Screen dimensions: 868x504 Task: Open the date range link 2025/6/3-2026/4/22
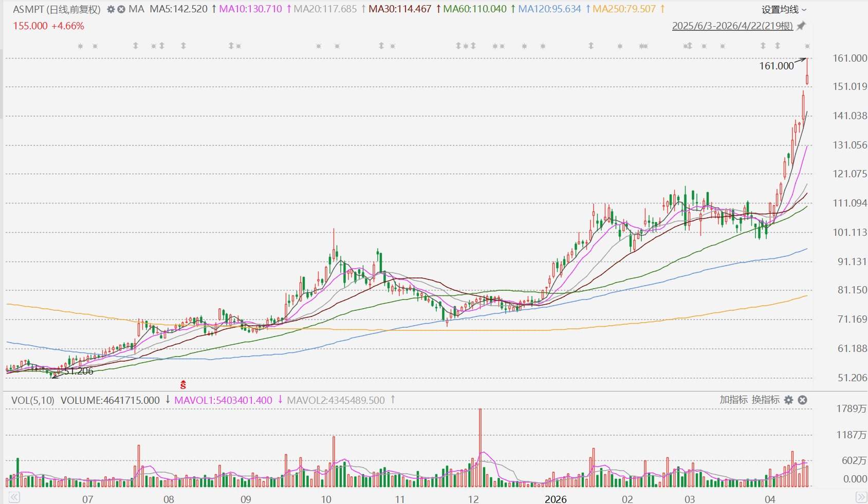(733, 26)
